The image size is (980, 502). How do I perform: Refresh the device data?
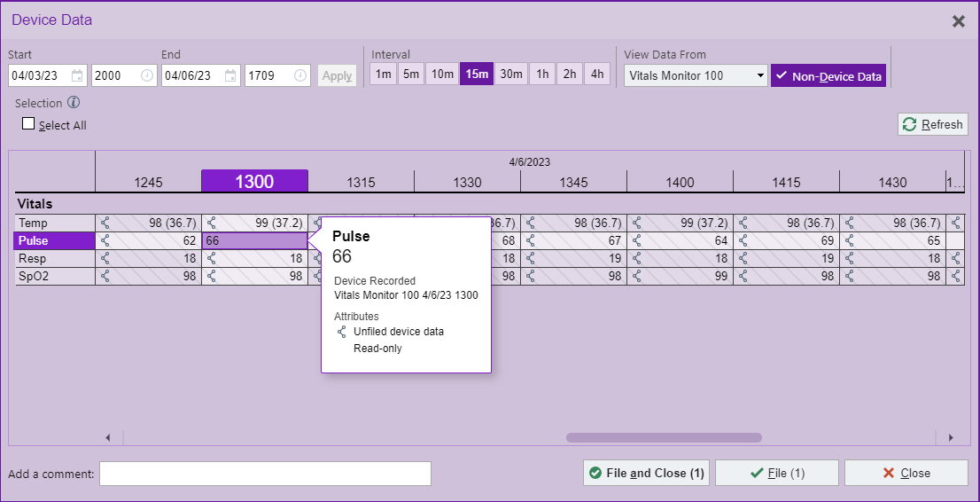click(x=932, y=125)
